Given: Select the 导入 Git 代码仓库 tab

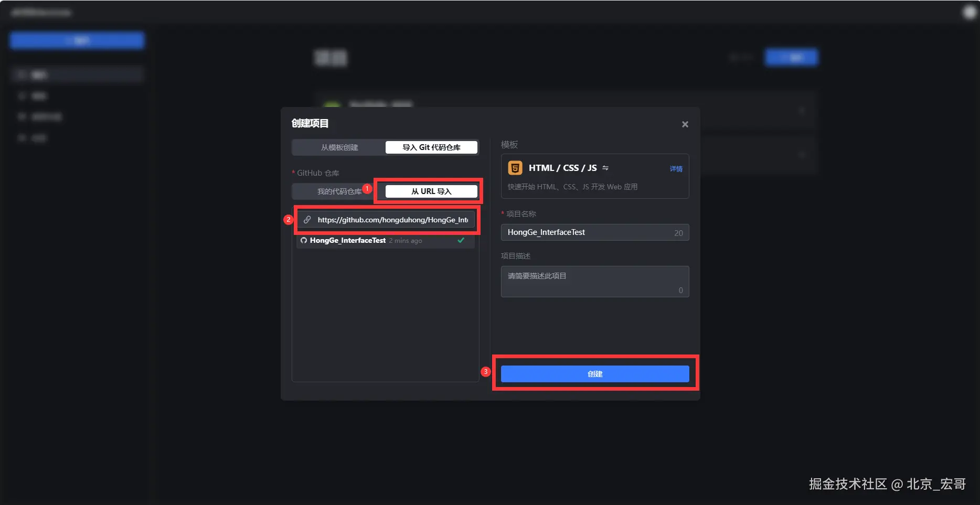Looking at the screenshot, I should [x=431, y=147].
